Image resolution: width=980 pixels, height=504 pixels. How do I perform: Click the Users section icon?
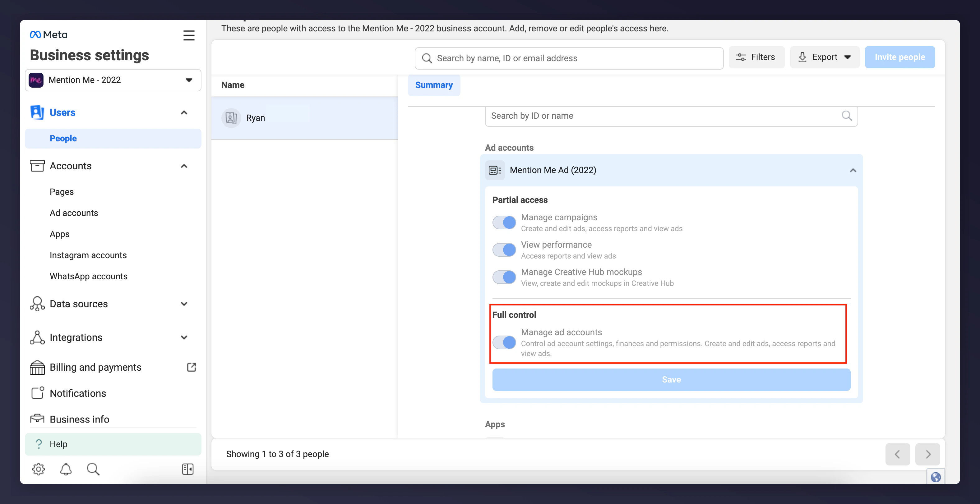coord(37,112)
